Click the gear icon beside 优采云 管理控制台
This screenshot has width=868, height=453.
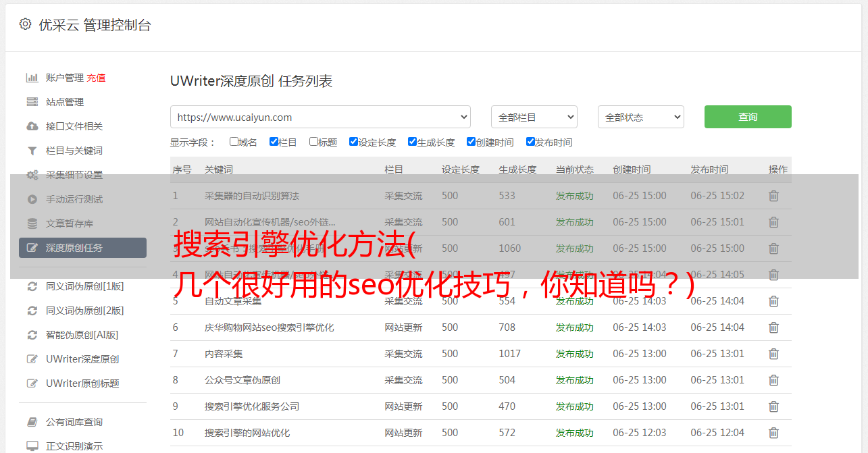tap(25, 24)
